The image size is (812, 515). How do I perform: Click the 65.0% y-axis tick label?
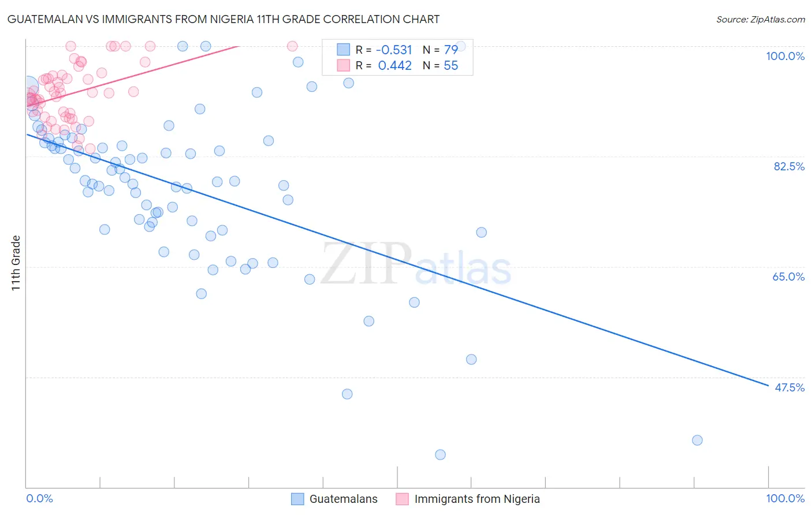pyautogui.click(x=789, y=277)
